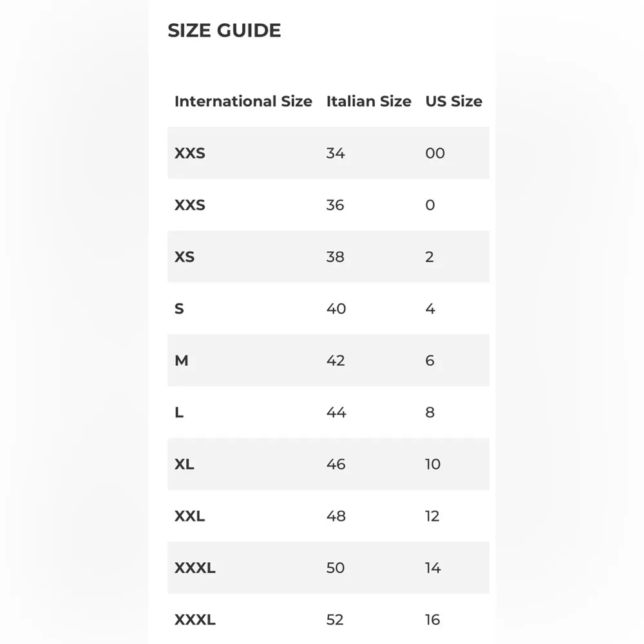Click the US Size column header
Screen dimensions: 644x644
[453, 101]
